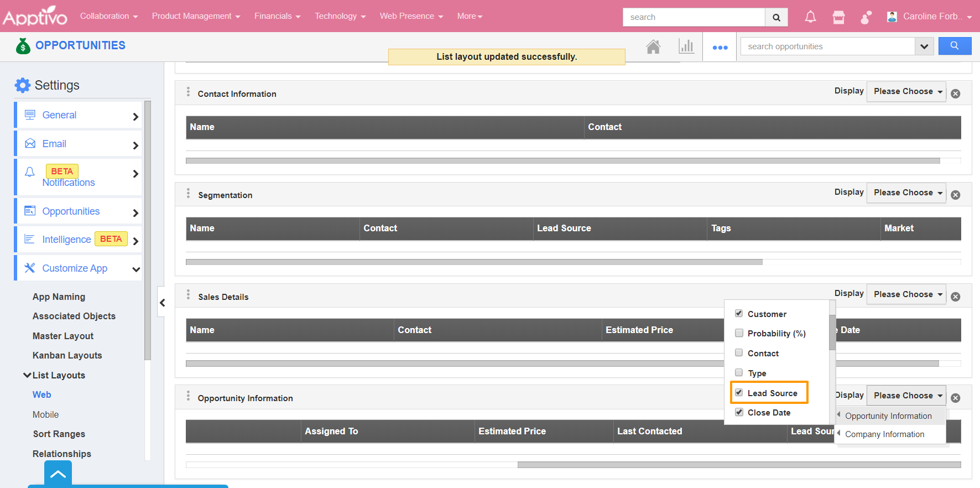Open the Financials menu
The width and height of the screenshot is (980, 488).
277,16
